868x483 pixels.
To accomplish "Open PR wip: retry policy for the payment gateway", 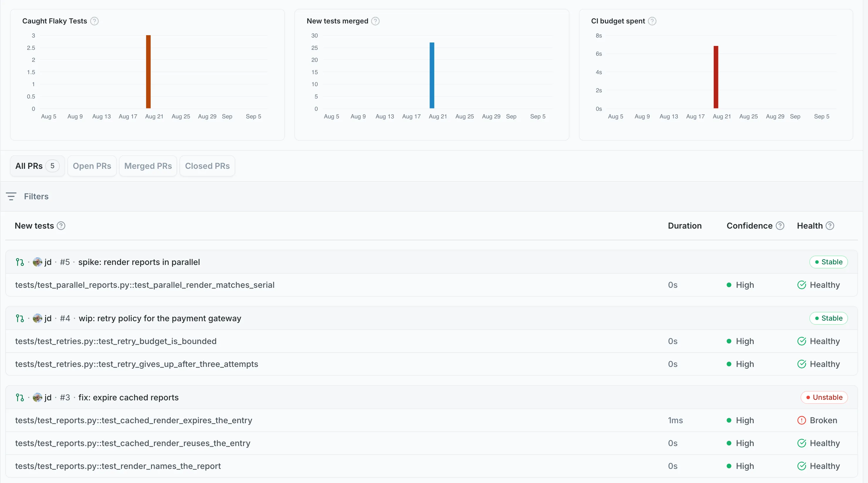I will (x=160, y=318).
